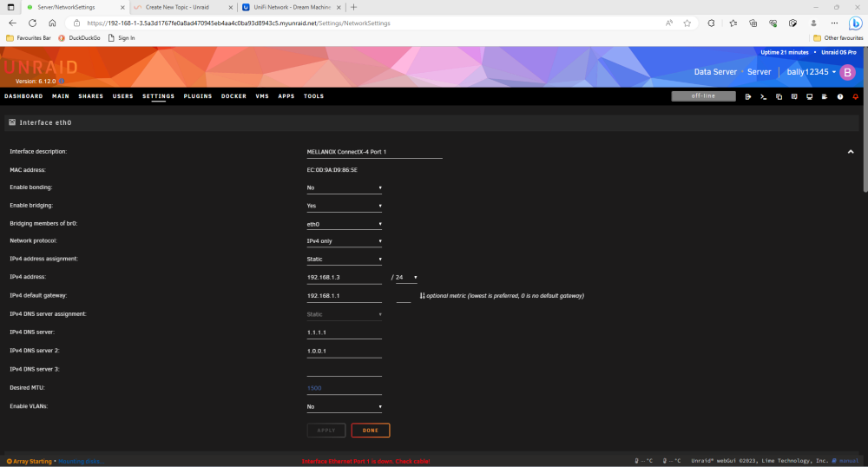Image resolution: width=868 pixels, height=467 pixels.
Task: Open Edge Collections icon
Action: pos(753,23)
